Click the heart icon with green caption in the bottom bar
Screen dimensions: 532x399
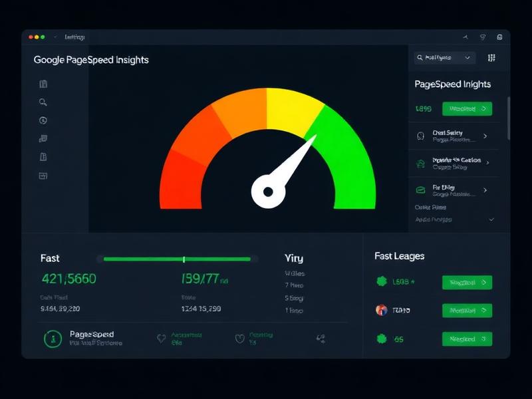[x=162, y=338]
